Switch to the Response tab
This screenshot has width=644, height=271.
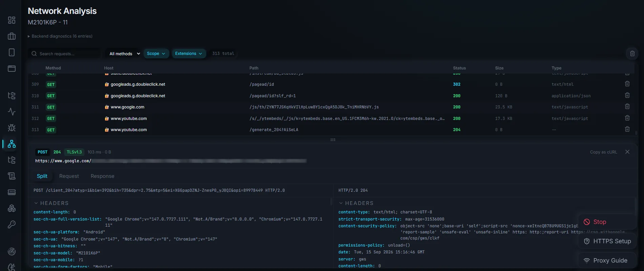pos(103,176)
